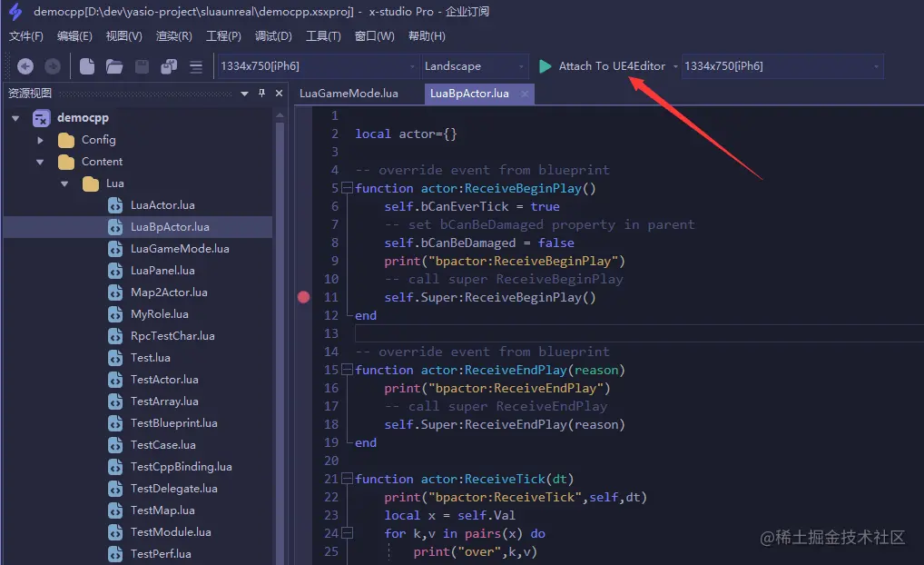Collapse the democpp project root node
Image resolution: width=924 pixels, height=565 pixels.
tap(15, 118)
